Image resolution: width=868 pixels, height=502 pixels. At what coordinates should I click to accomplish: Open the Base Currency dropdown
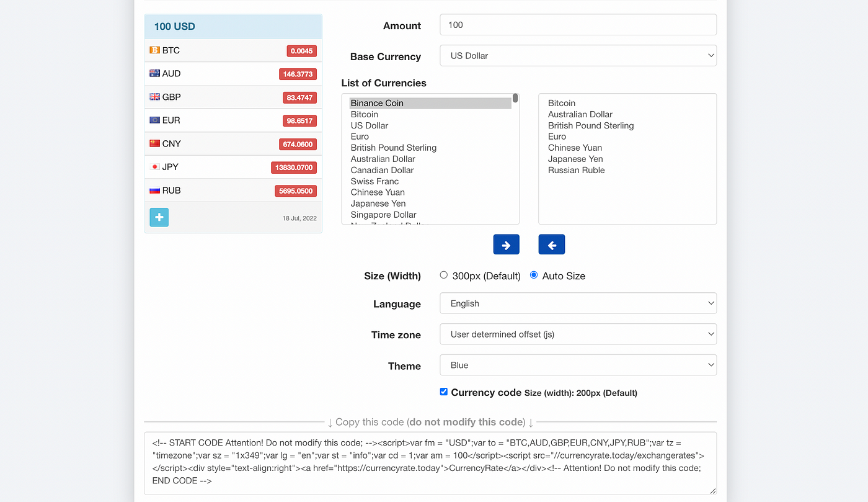coord(578,55)
